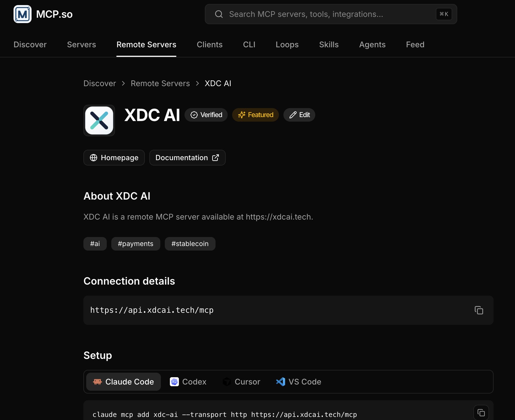Click the #ai tag
The image size is (515, 420).
(95, 244)
